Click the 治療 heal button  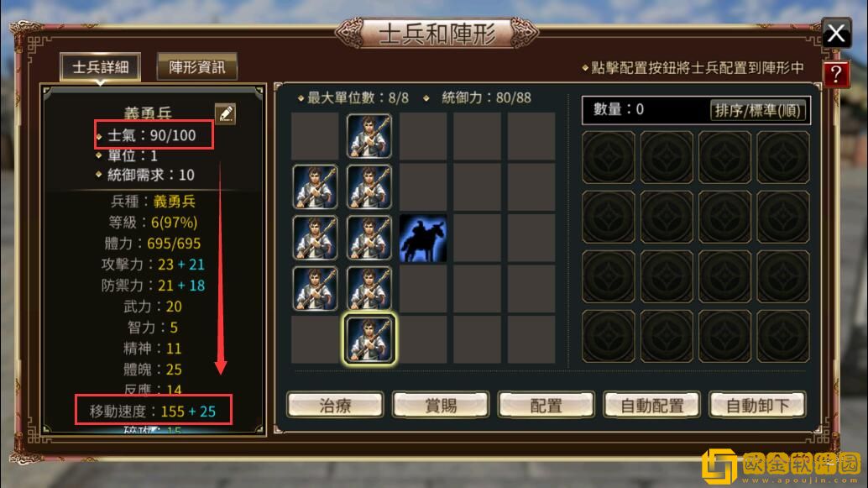click(x=335, y=406)
